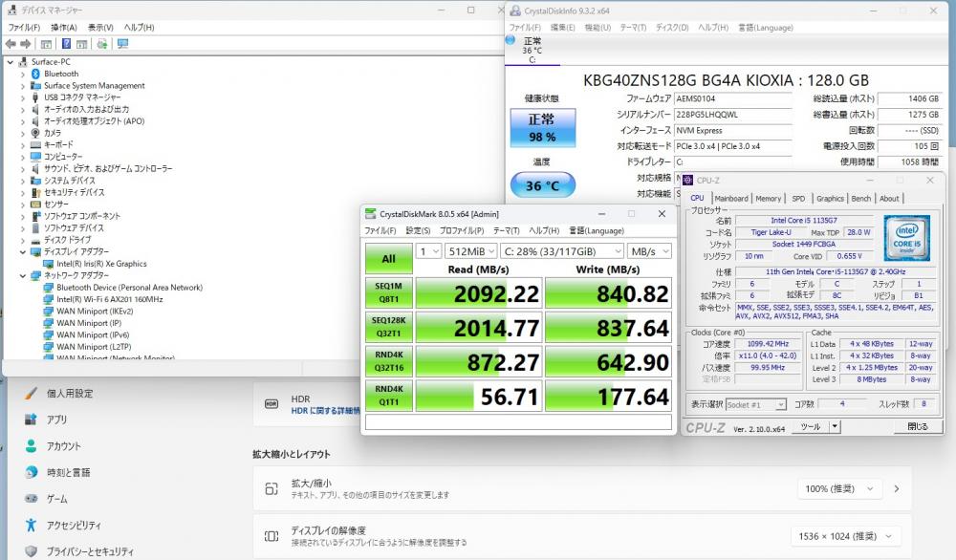Viewport: 956px width, 560px height.
Task: Select the セキュリティ デバイス category icon
Action: point(35,192)
